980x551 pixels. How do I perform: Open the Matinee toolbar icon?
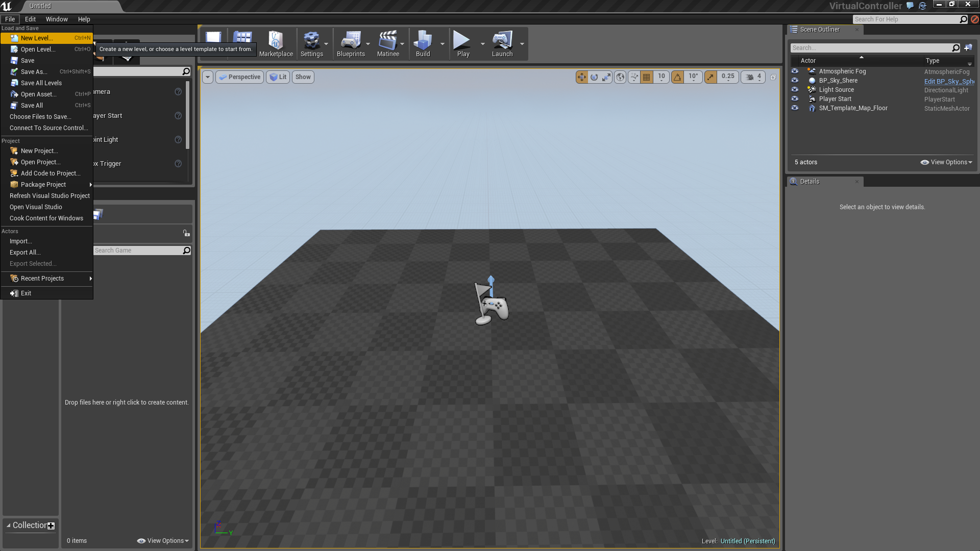388,44
